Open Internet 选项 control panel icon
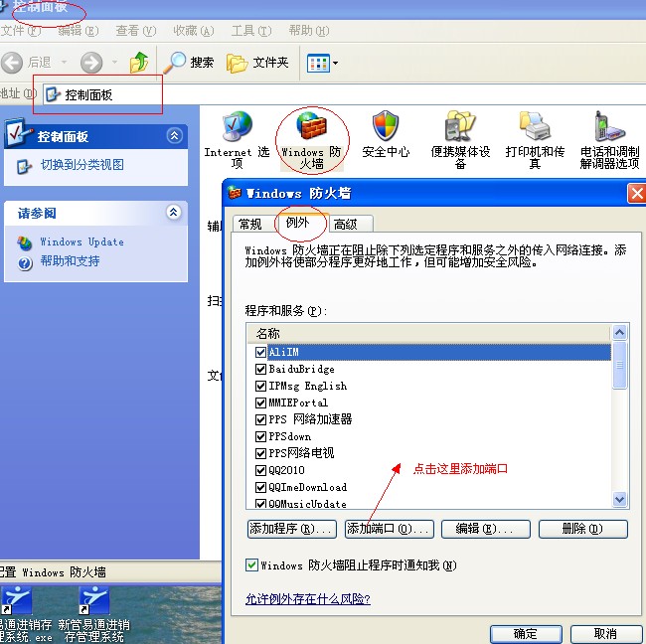646x644 pixels. click(237, 140)
